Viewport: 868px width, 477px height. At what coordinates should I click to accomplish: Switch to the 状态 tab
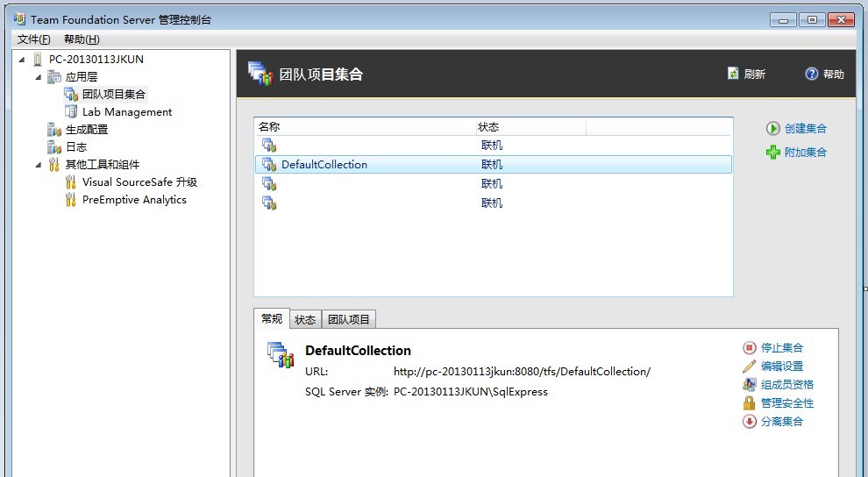point(305,319)
